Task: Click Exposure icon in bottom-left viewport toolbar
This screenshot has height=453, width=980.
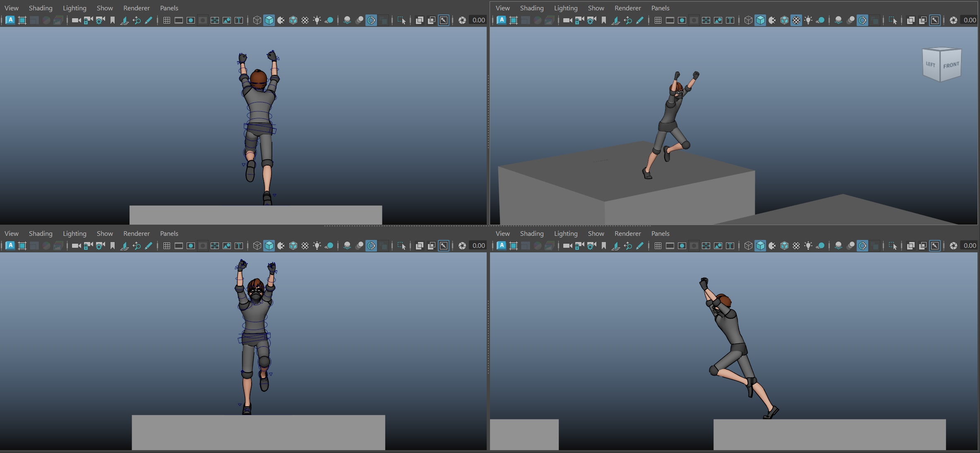Action: click(x=462, y=246)
